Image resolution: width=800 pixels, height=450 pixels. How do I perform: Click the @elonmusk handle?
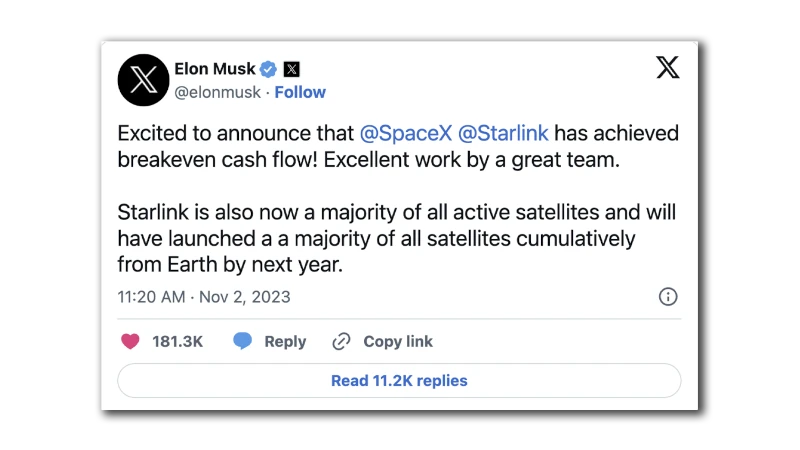click(x=217, y=92)
